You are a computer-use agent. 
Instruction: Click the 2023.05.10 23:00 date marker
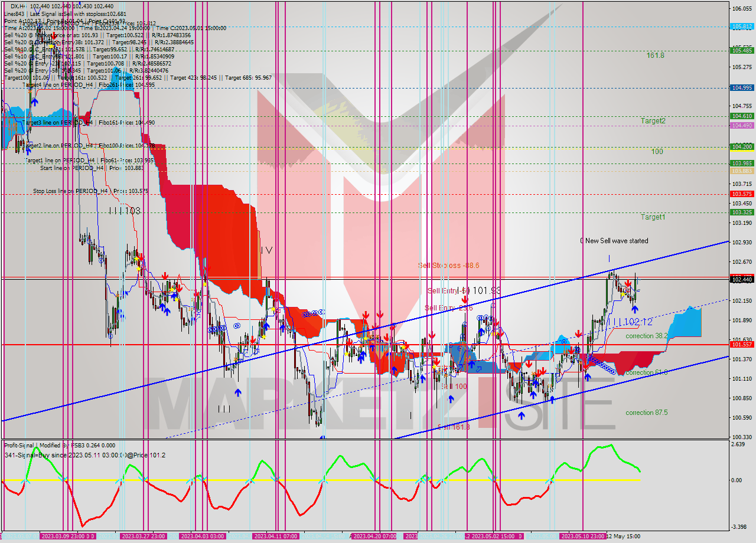point(582,536)
